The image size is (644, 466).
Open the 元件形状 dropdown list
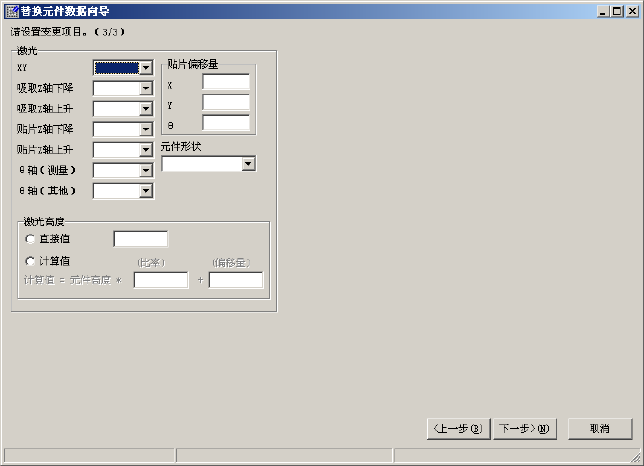[209, 164]
